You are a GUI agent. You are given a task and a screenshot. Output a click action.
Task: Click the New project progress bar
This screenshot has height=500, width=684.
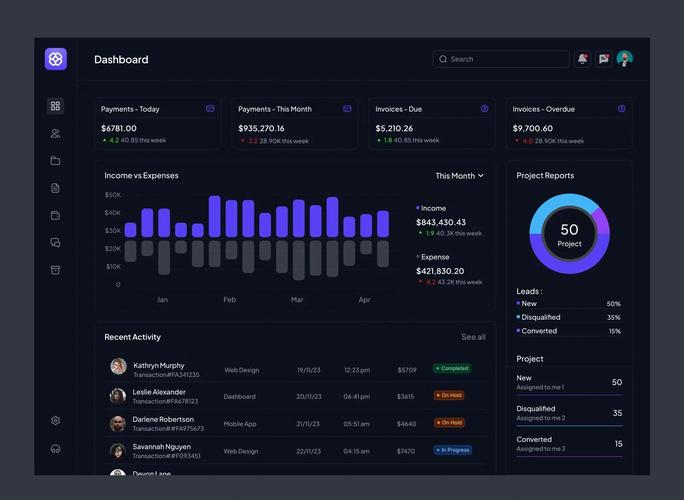coord(569,395)
